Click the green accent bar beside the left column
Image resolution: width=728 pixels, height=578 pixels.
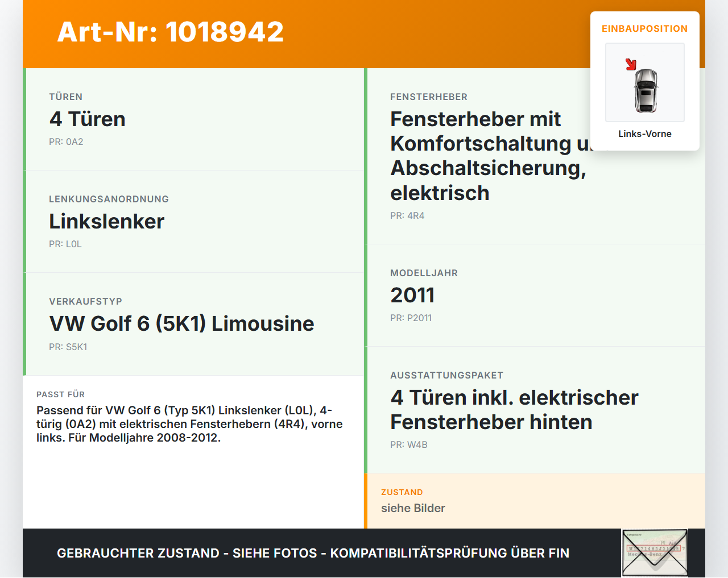click(x=24, y=222)
